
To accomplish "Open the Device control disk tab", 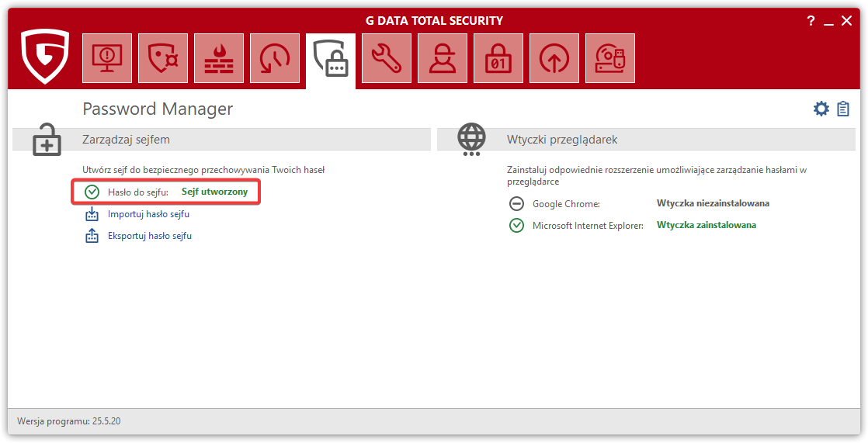I will (x=610, y=58).
